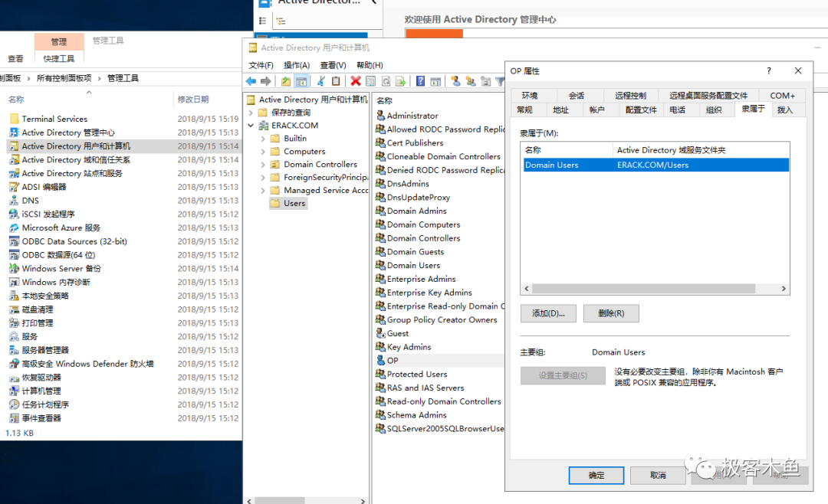The height and width of the screenshot is (504, 828).
Task: Click 添加(D)... button
Action: coord(548,313)
